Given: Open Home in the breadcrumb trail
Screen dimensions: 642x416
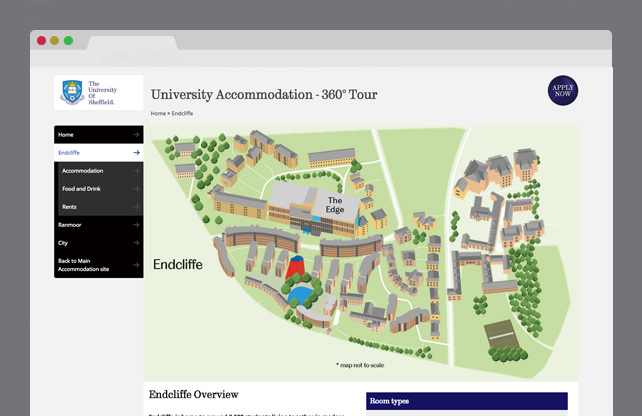Looking at the screenshot, I should (158, 114).
